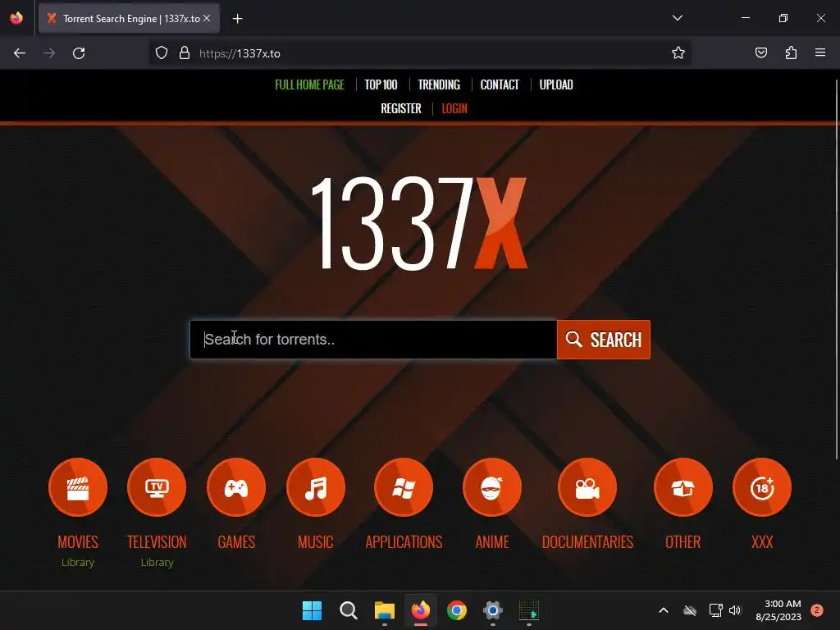Click the DOCUMENTARIES text label
This screenshot has height=630, width=840.
pos(587,541)
